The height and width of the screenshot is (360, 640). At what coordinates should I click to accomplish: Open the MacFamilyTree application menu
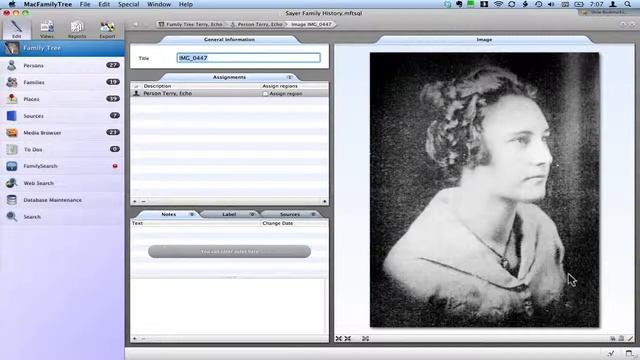click(x=48, y=4)
